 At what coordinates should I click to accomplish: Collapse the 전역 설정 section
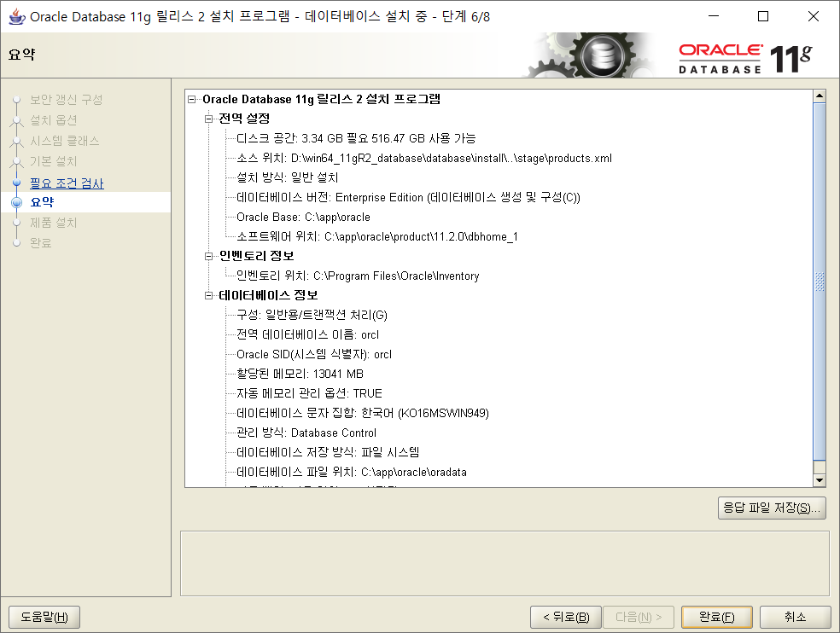pos(208,119)
